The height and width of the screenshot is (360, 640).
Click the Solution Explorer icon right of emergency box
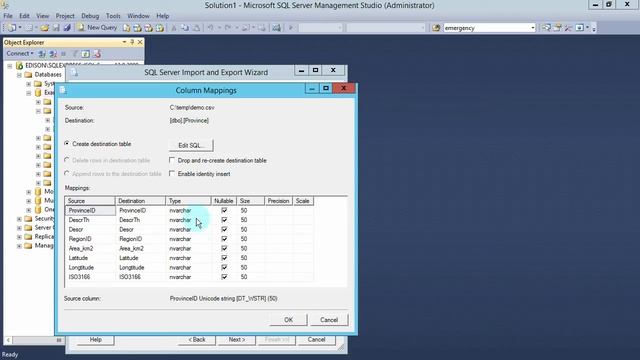(546, 28)
